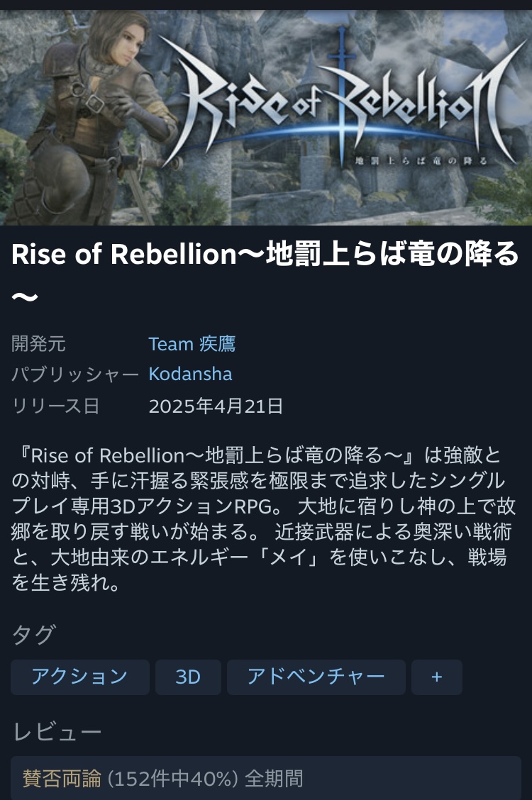The height and width of the screenshot is (800, 532).
Task: Select the 3D tag
Action: tap(188, 677)
